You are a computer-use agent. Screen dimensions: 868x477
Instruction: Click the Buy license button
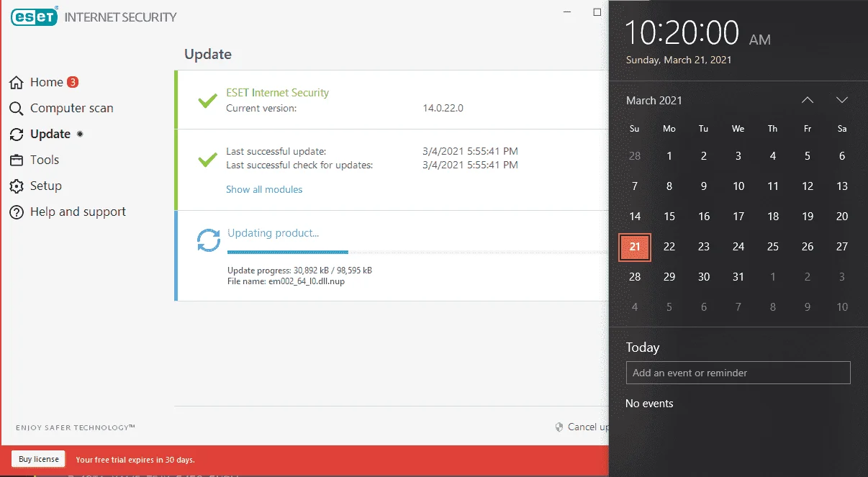(38, 459)
